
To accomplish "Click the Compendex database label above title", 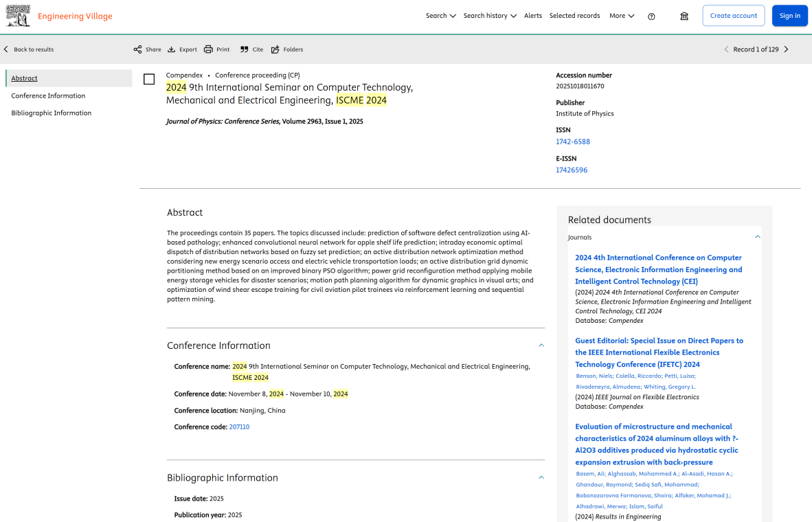I will 184,75.
